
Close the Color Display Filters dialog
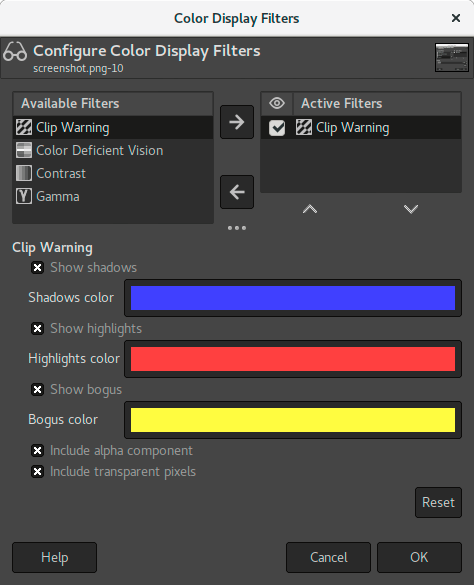tap(456, 18)
